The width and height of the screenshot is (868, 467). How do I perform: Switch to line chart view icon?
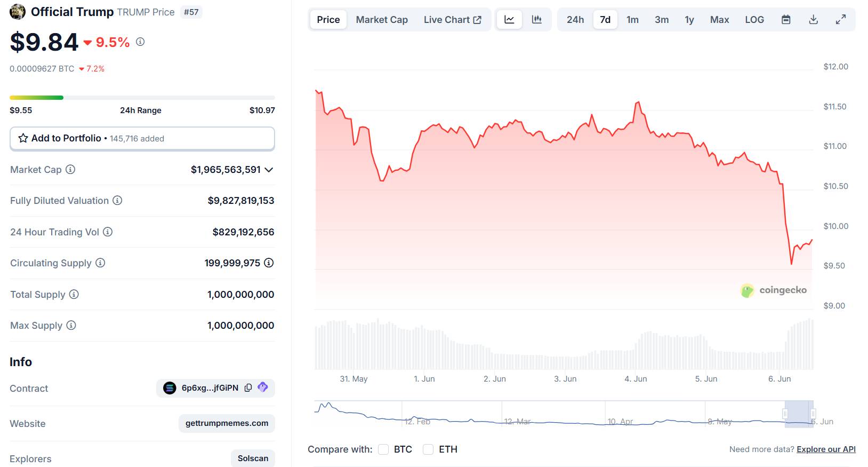[509, 20]
